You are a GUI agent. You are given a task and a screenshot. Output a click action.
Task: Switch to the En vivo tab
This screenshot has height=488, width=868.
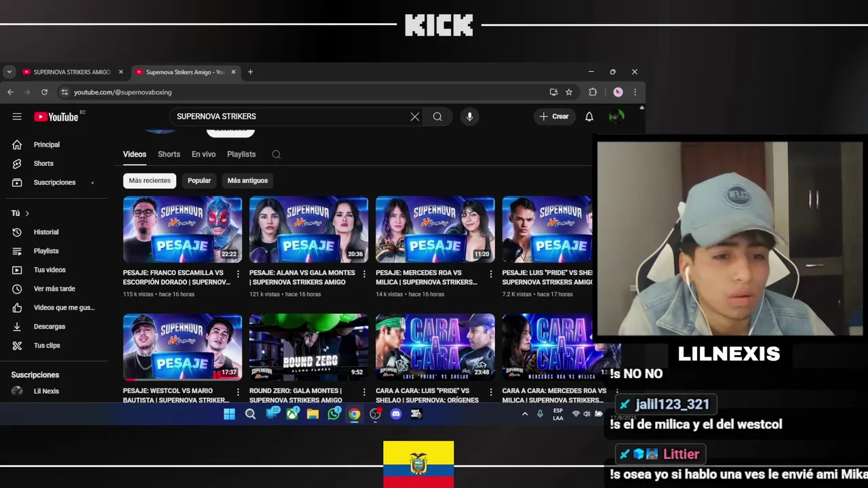click(203, 155)
